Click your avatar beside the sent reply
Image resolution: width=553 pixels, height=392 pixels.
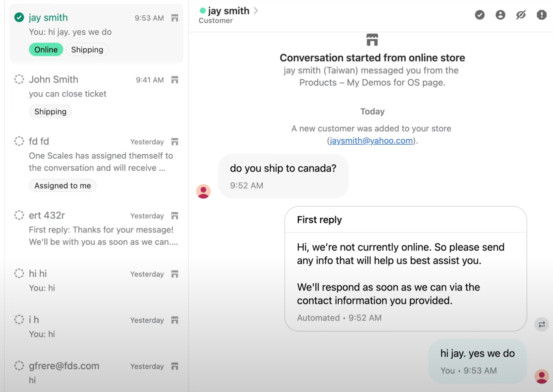click(x=541, y=376)
